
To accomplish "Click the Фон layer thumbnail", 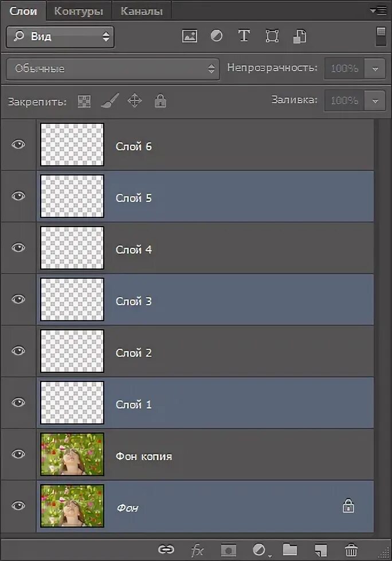I will click(72, 506).
